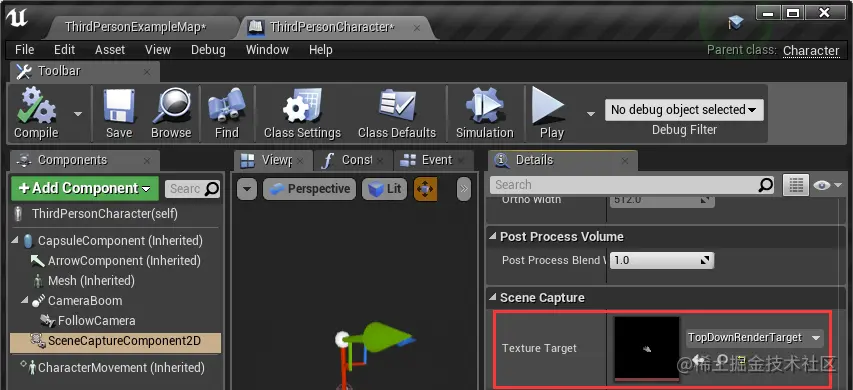The image size is (853, 390).
Task: Open Class Defaults
Action: (397, 114)
